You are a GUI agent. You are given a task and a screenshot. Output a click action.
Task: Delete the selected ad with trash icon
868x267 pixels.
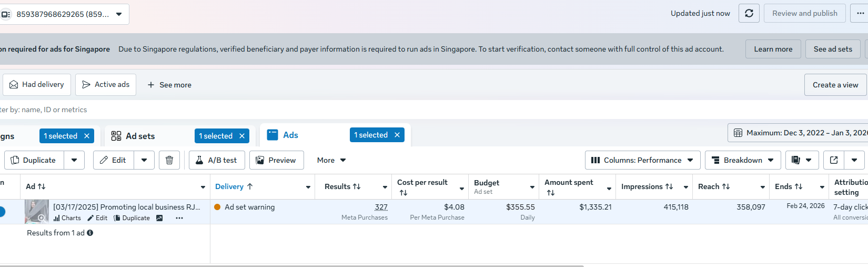(x=169, y=160)
